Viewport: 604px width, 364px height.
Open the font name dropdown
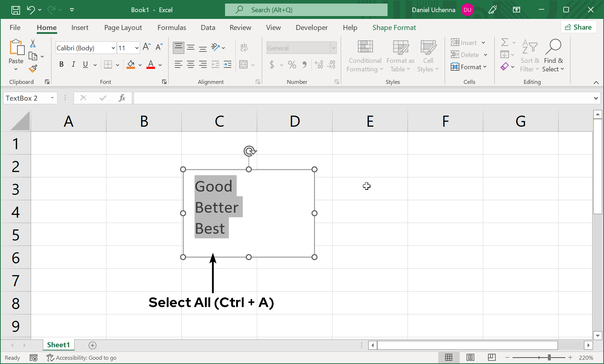pos(113,48)
